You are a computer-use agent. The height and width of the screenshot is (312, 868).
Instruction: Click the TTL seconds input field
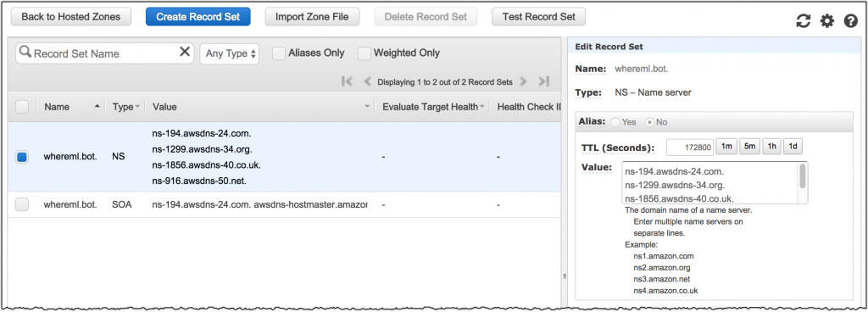(690, 148)
